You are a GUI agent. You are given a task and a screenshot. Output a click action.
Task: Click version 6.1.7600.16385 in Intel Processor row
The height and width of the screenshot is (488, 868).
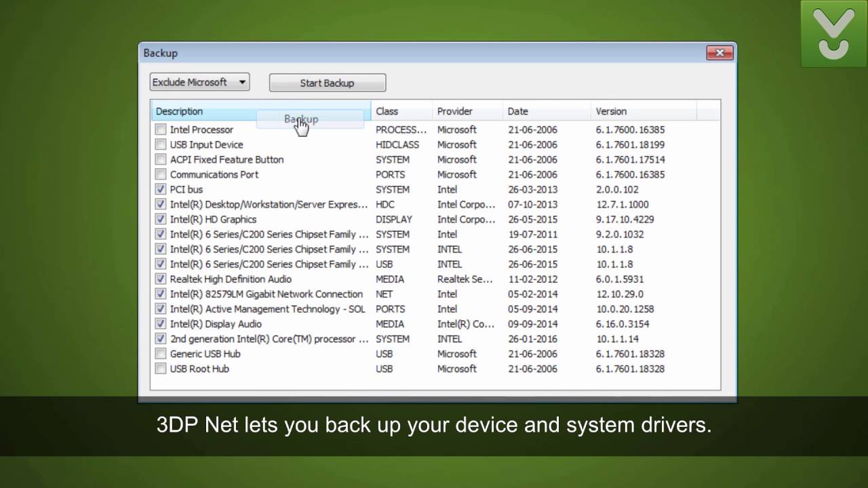(x=630, y=129)
